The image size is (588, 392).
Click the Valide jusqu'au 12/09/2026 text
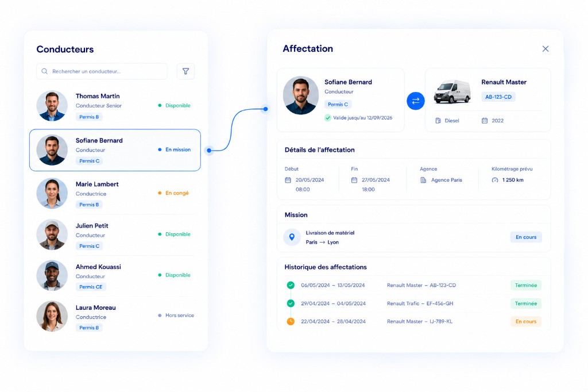click(x=363, y=118)
